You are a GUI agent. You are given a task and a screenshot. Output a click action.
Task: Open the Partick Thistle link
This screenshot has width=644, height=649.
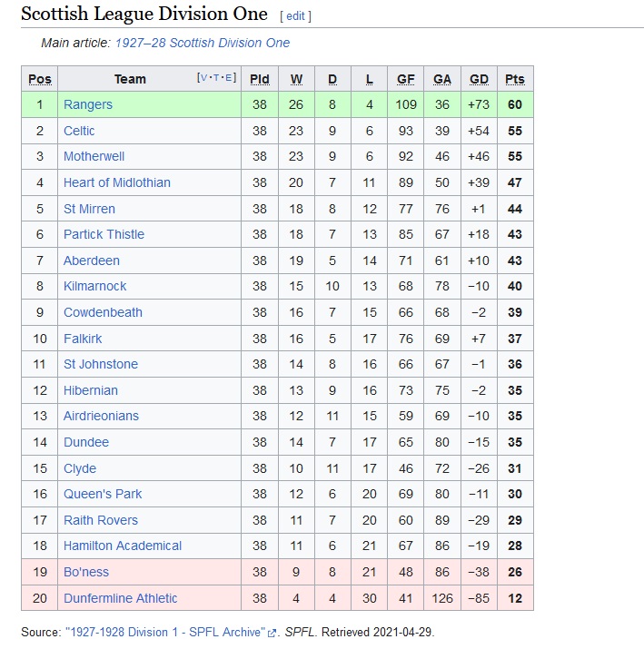[104, 234]
